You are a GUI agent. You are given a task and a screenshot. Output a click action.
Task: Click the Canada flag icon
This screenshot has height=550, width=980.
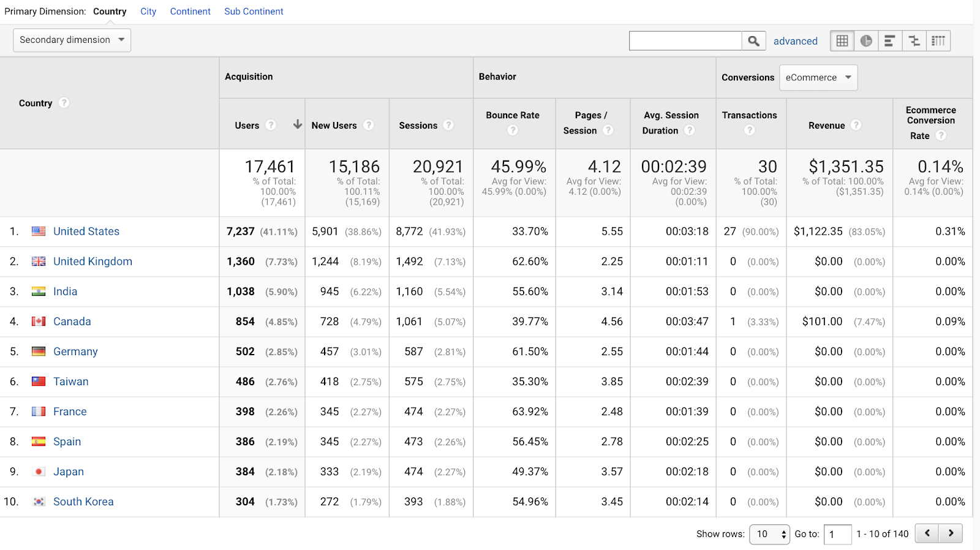pyautogui.click(x=39, y=322)
